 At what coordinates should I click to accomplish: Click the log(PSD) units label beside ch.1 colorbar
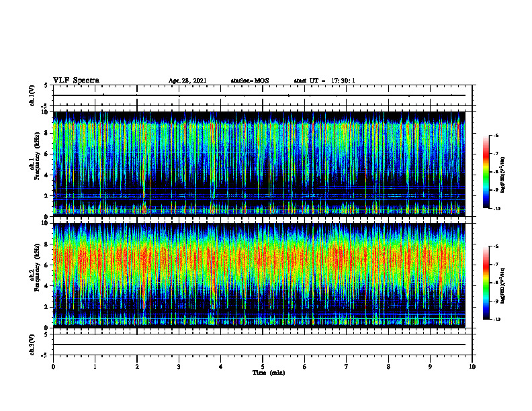click(x=503, y=175)
